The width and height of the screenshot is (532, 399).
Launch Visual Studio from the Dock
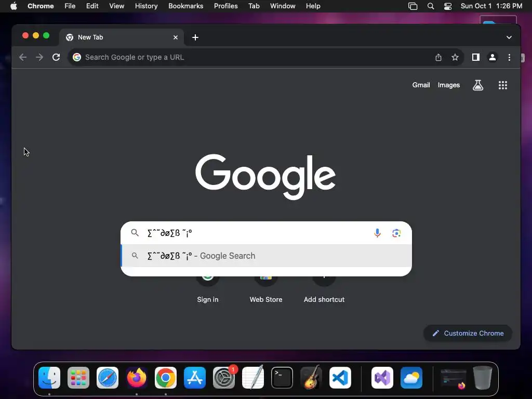(382, 378)
